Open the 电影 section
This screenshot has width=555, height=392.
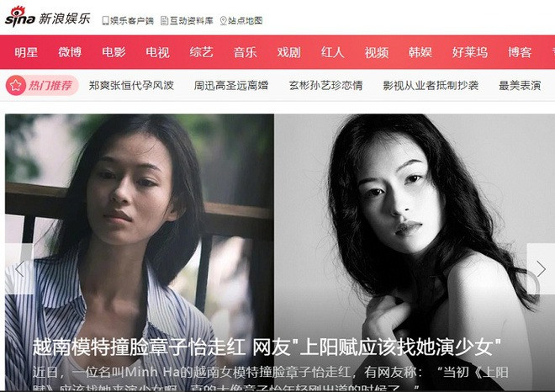pyautogui.click(x=114, y=52)
